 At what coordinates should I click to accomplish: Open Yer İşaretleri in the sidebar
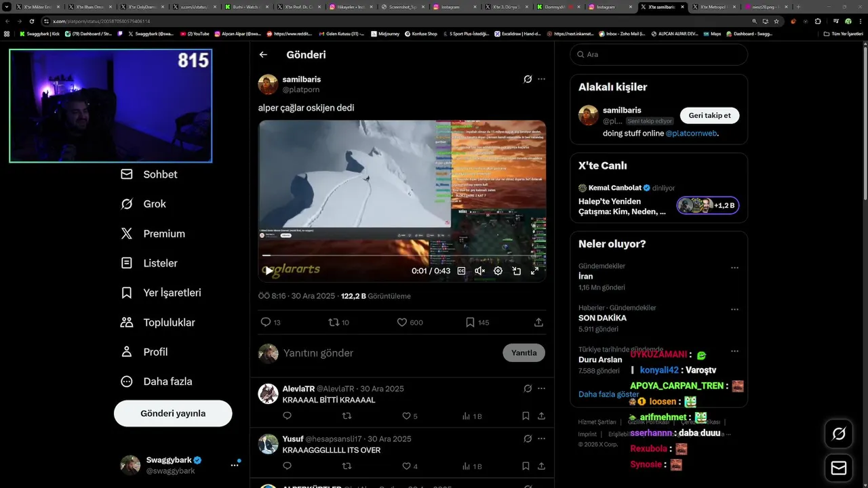tap(161, 293)
